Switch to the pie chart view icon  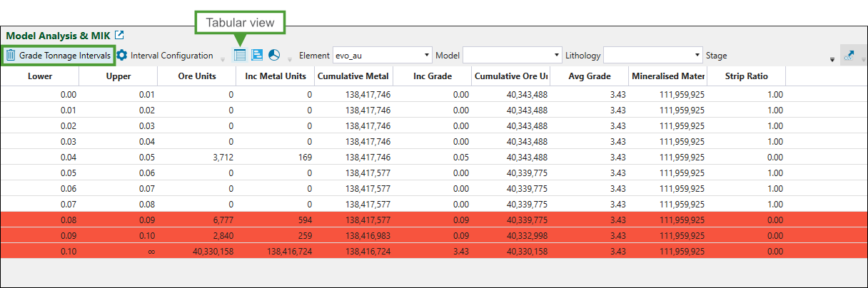(274, 55)
